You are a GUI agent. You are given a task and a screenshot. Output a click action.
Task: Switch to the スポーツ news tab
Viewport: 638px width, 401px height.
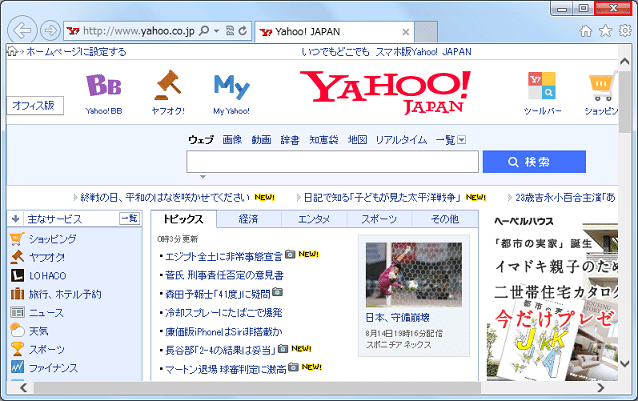tap(379, 219)
